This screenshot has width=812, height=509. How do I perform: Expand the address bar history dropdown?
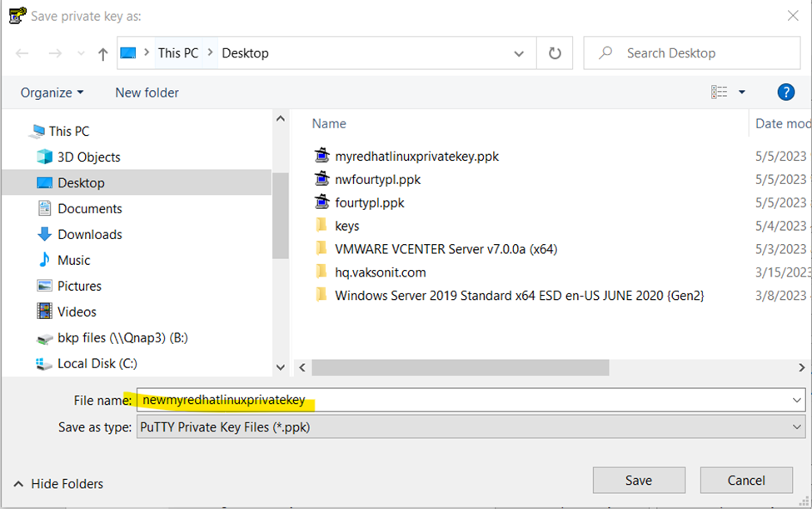point(520,53)
